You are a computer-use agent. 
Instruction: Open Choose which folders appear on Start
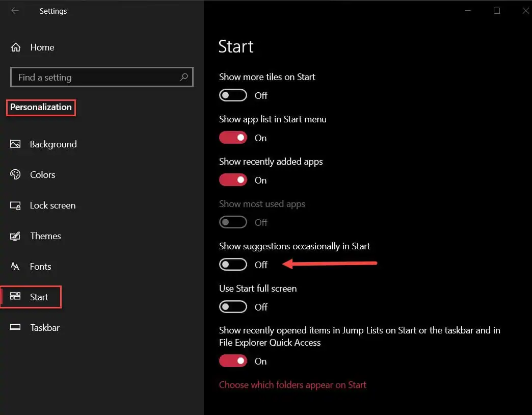(292, 385)
